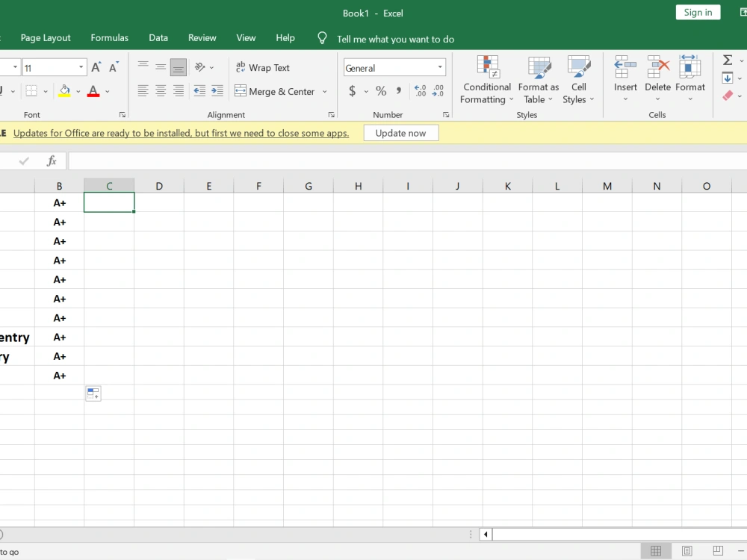Screen dimensions: 747x560
Task: Open the General number format combo box
Action: (x=394, y=68)
